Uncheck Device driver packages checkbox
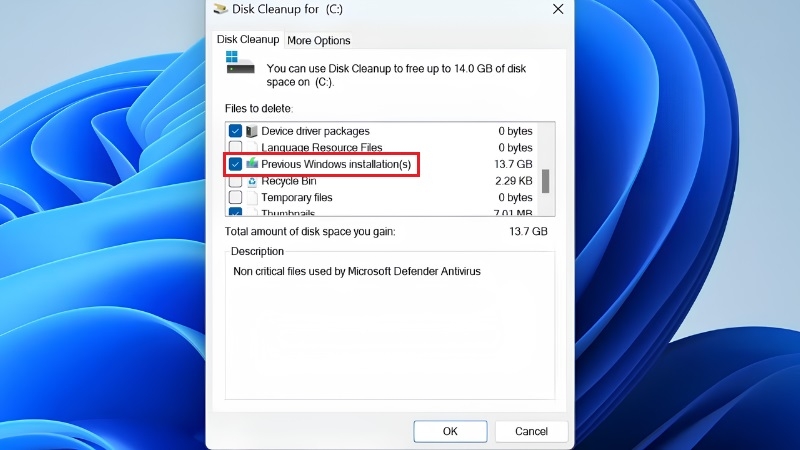 pos(235,131)
